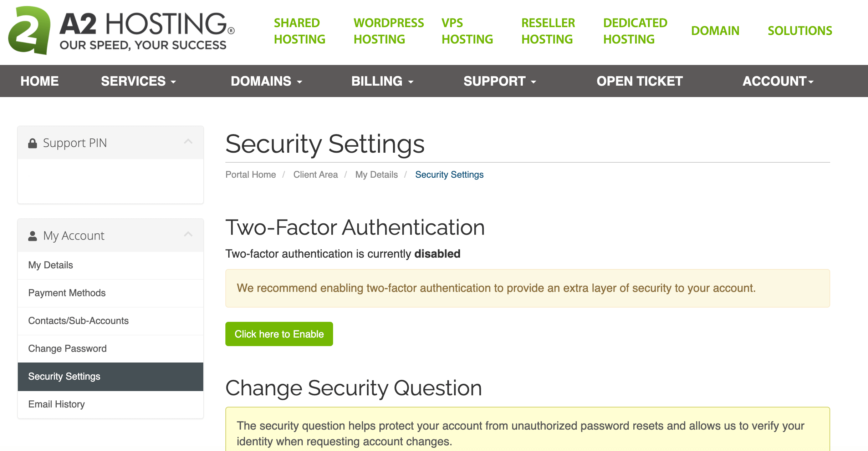Click the A2 Hosting logo

(x=121, y=31)
